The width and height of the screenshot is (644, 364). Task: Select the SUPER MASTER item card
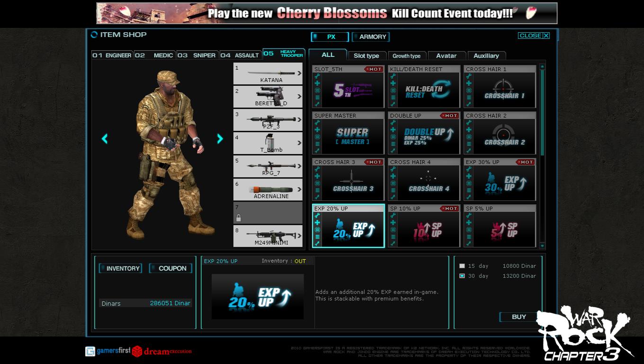349,133
